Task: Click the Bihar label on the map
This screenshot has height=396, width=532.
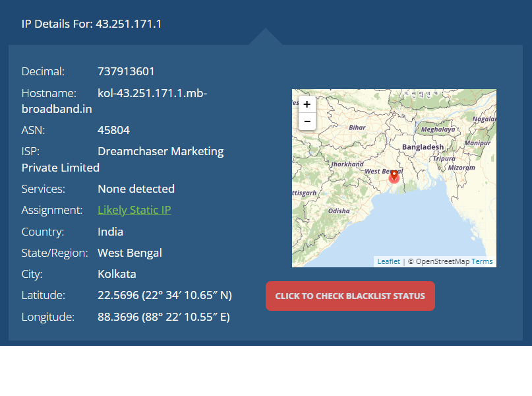Action: 357,127
